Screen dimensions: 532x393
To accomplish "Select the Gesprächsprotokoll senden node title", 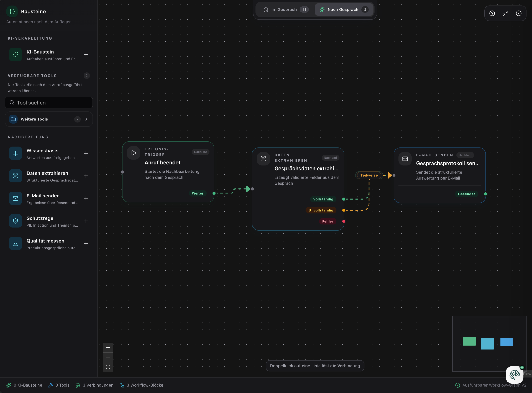I will coord(448,164).
